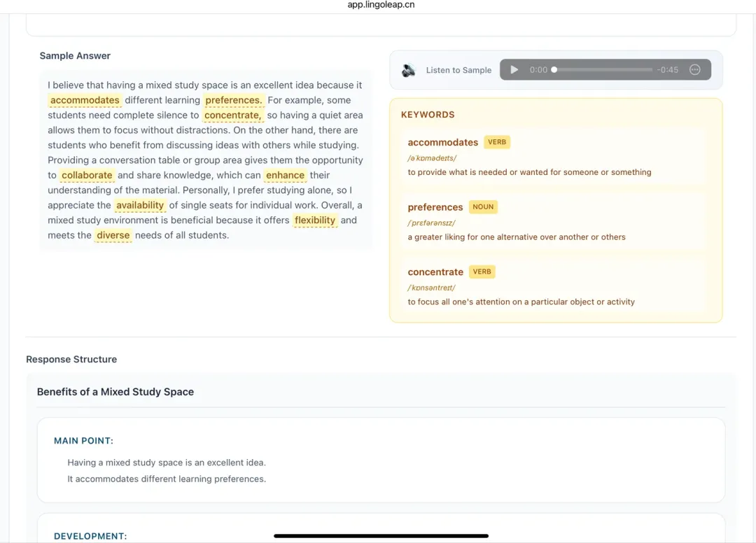Click highlighted word concentrate in sample answer
756x543 pixels.
[x=232, y=115]
